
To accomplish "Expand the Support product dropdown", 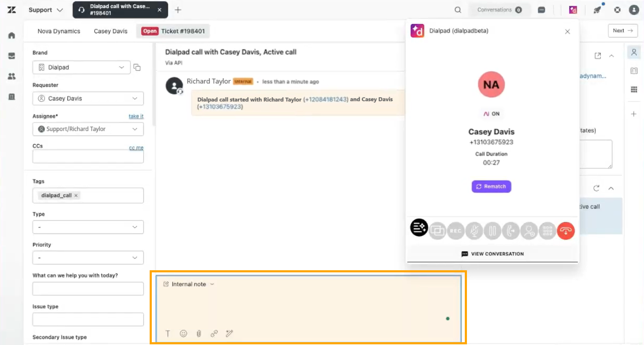I will 46,10.
